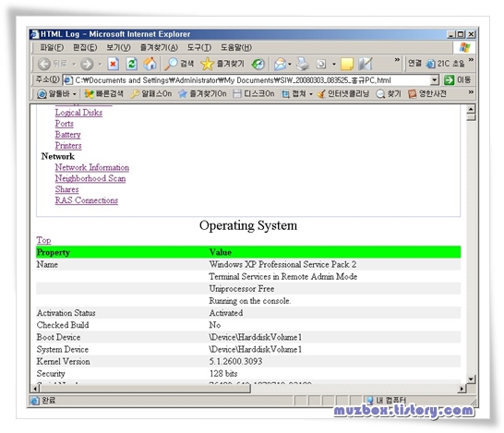Show more 알툴바 toolbar items chevron
504x433 pixels.
(471, 92)
